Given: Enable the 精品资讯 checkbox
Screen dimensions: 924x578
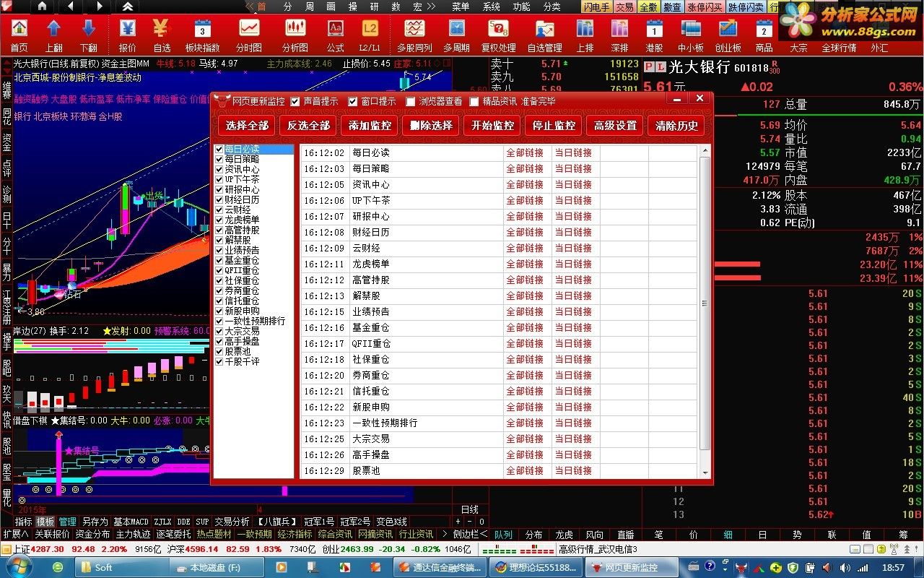Looking at the screenshot, I should [x=474, y=102].
